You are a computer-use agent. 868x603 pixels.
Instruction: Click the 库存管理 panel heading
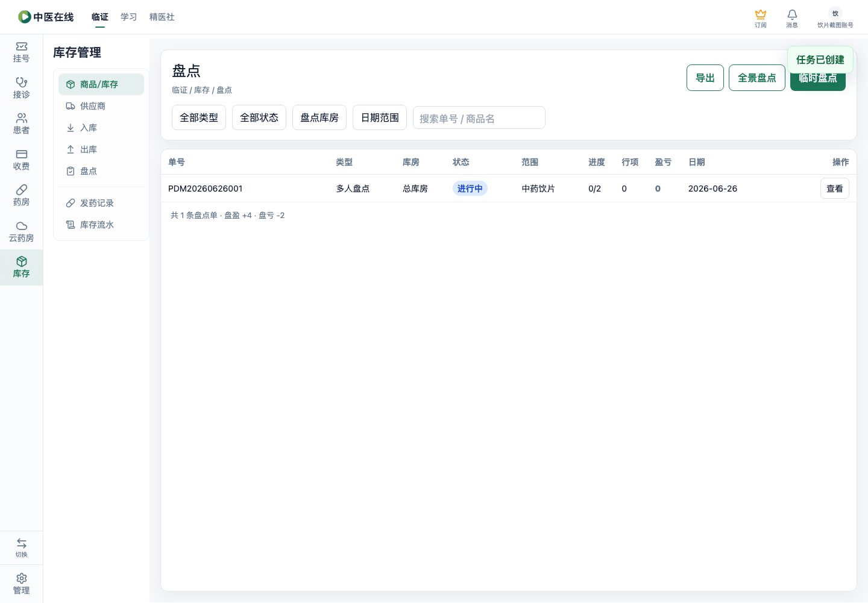coord(77,52)
